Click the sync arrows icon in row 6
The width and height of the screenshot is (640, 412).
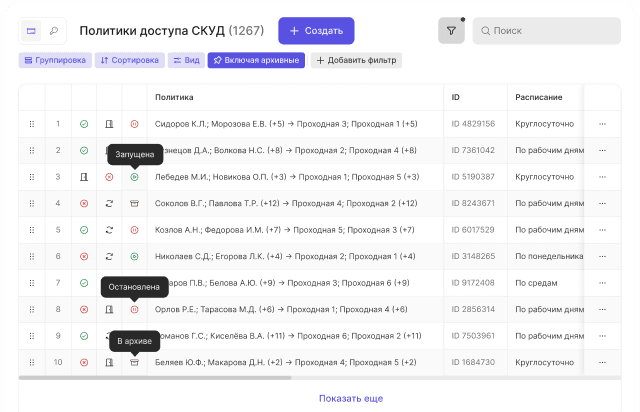[x=109, y=256]
